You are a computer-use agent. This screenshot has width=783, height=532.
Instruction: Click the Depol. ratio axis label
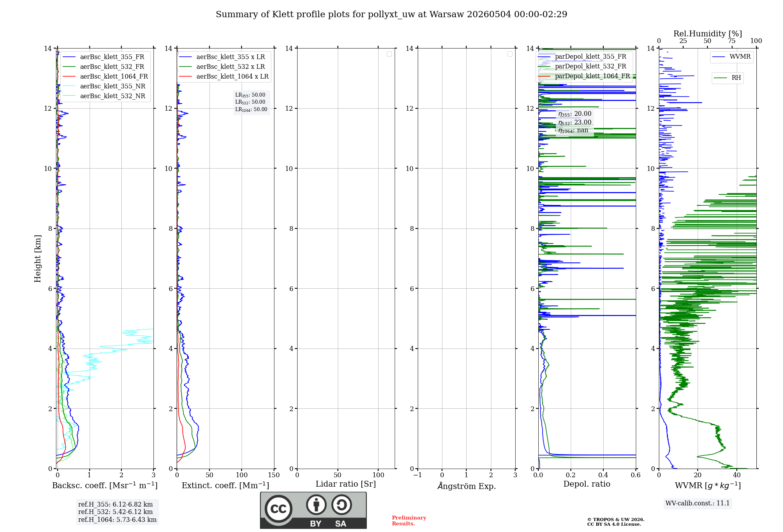tap(587, 484)
